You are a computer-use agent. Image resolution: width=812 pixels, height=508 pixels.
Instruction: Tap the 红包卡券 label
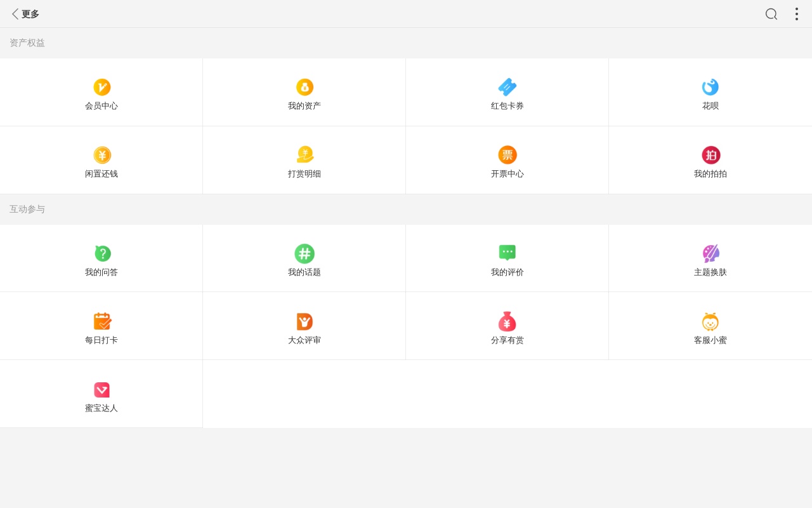[507, 106]
